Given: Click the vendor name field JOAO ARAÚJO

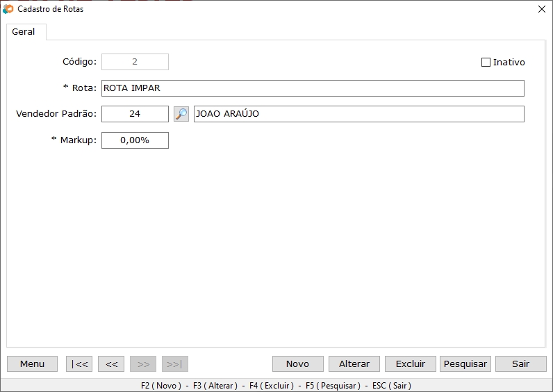Looking at the screenshot, I should tap(358, 114).
